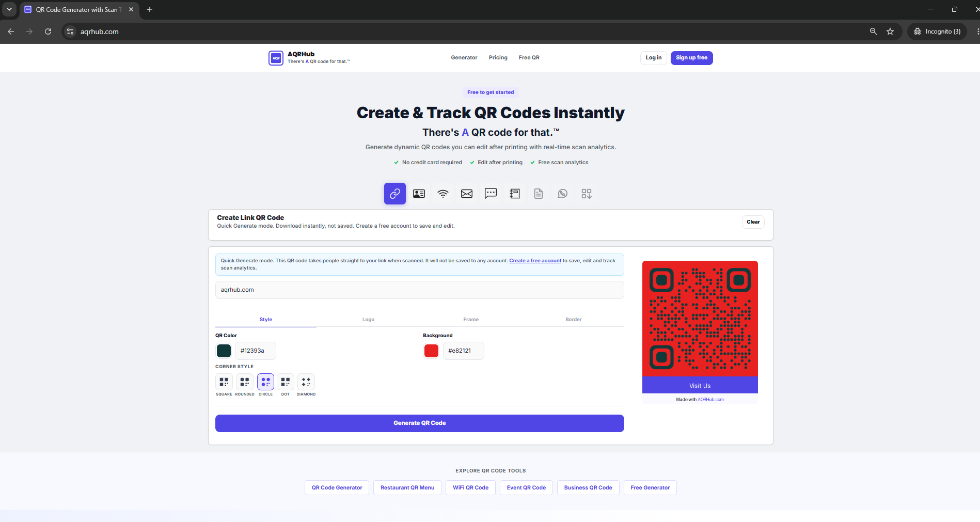Image resolution: width=980 pixels, height=522 pixels.
Task: Choose the Rounded corner style
Action: point(245,382)
